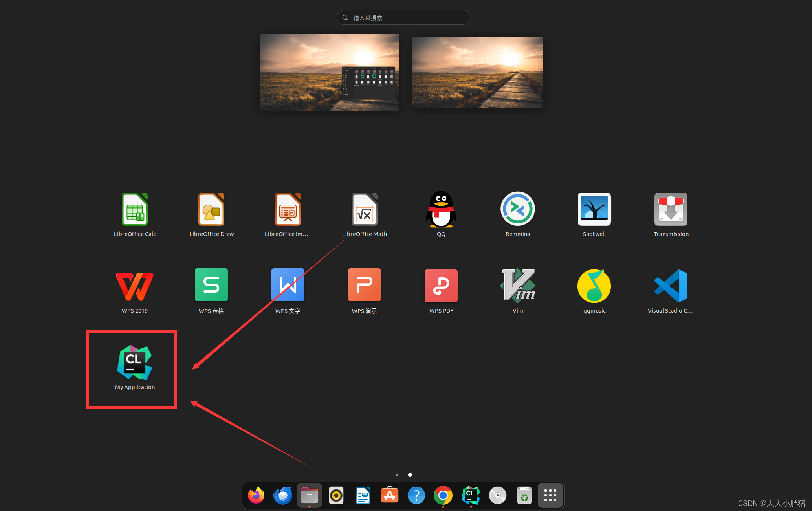Open Firefox from the dock

[x=256, y=495]
